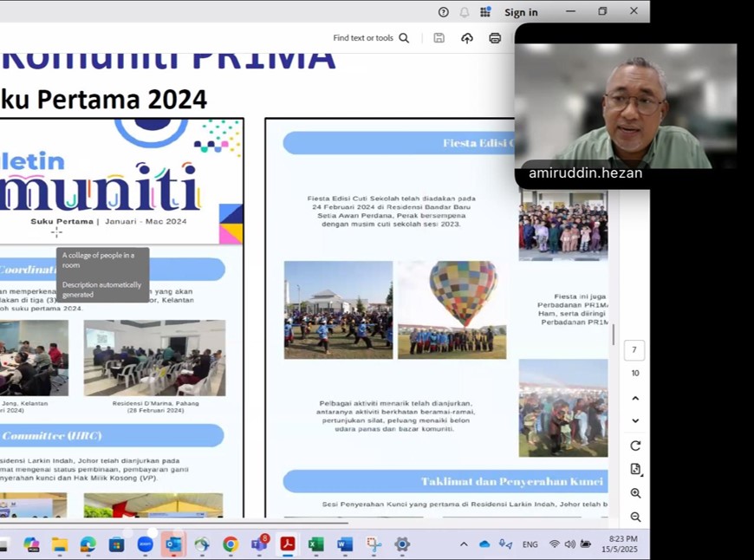Open Outlook from the taskbar
The height and width of the screenshot is (560, 754).
coord(173,544)
